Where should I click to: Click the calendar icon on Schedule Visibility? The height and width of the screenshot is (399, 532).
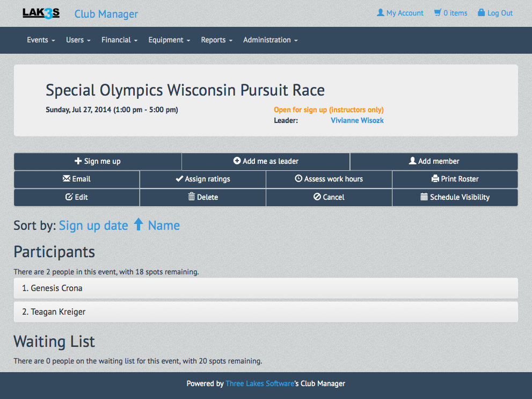tap(424, 197)
